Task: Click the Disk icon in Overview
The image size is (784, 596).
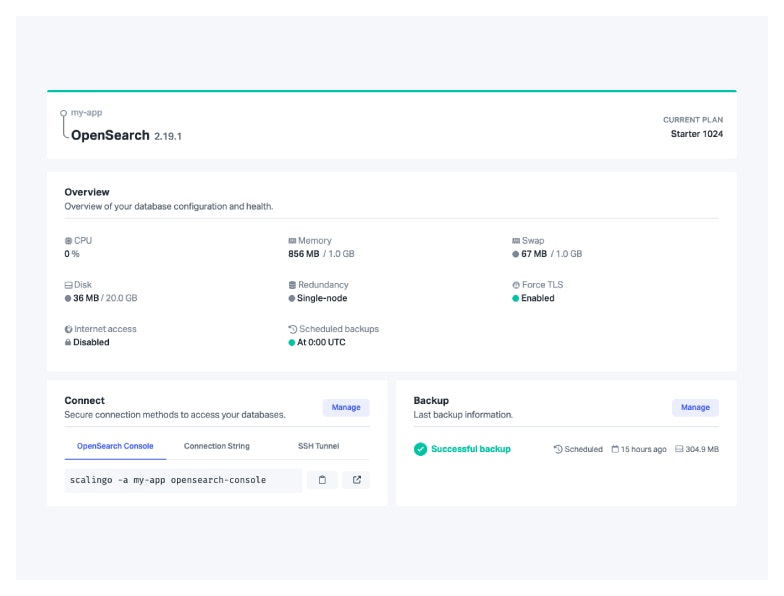Action: click(68, 285)
